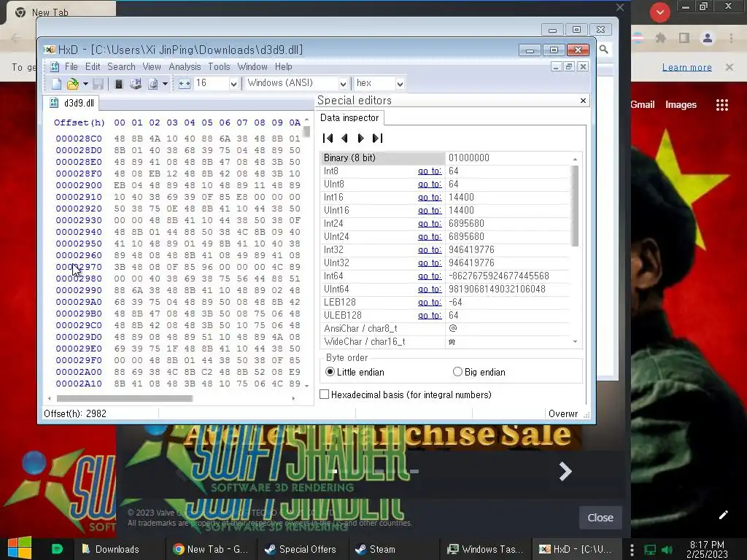Select offset row 00002970 in hex view

79,267
